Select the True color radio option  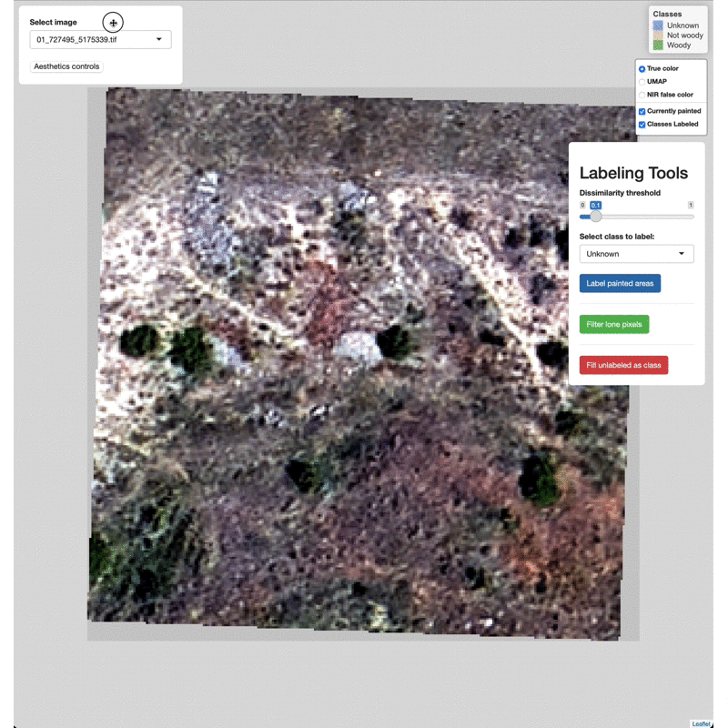coord(642,69)
